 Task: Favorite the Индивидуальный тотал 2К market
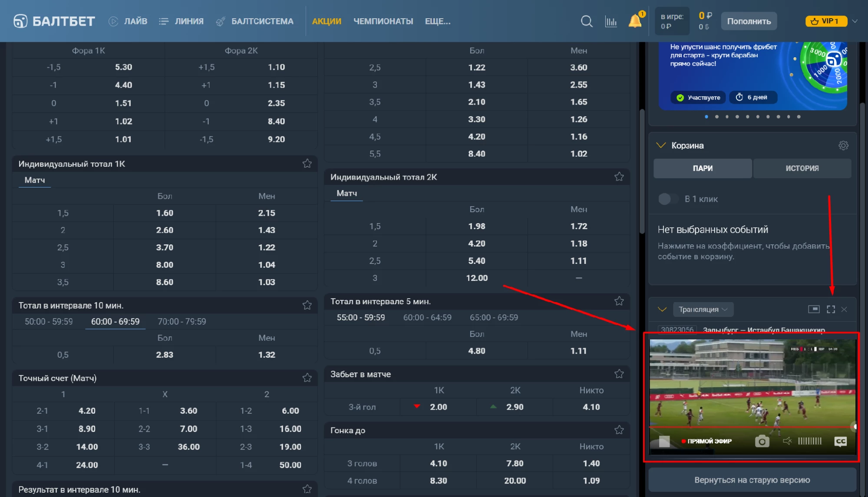pyautogui.click(x=619, y=177)
